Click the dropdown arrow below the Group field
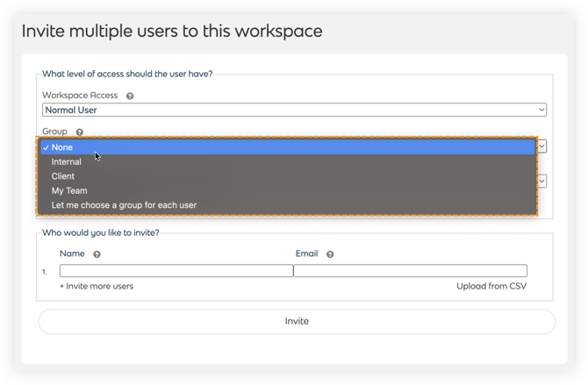This screenshot has width=588, height=385. coord(541,181)
